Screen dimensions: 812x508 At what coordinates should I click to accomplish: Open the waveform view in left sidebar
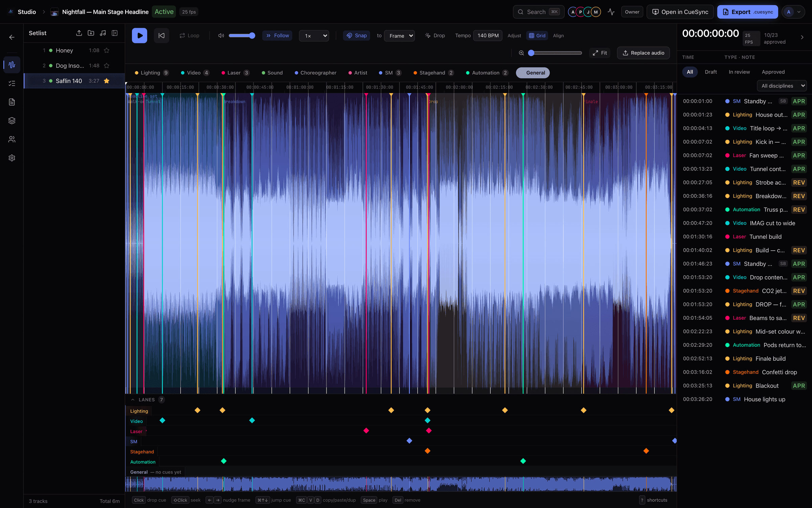point(12,64)
